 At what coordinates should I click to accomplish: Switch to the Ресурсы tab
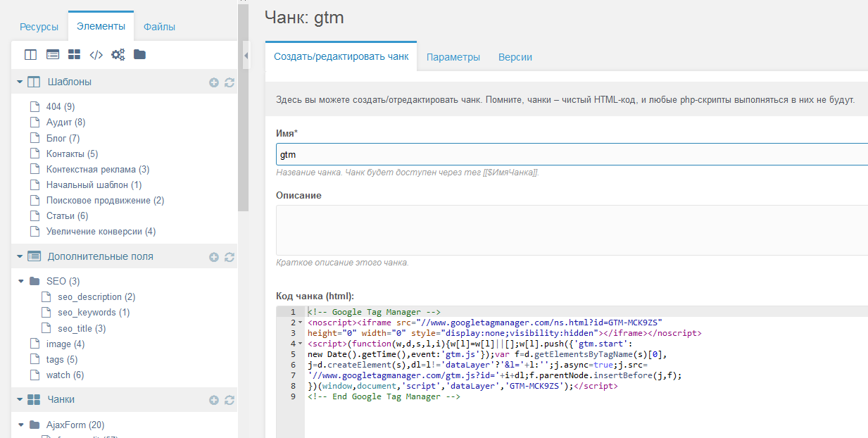tap(39, 27)
